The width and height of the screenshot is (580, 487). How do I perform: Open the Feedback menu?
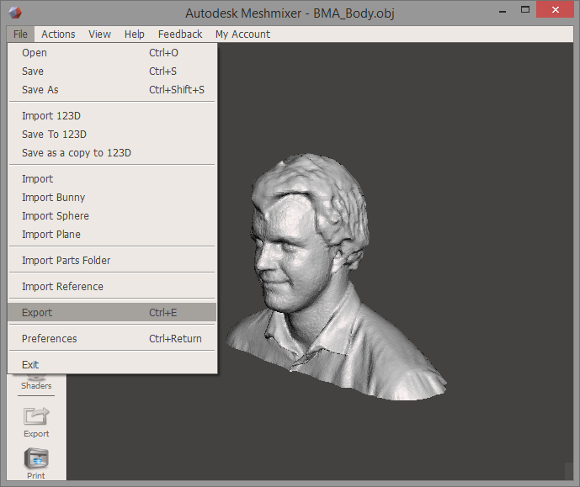[180, 34]
